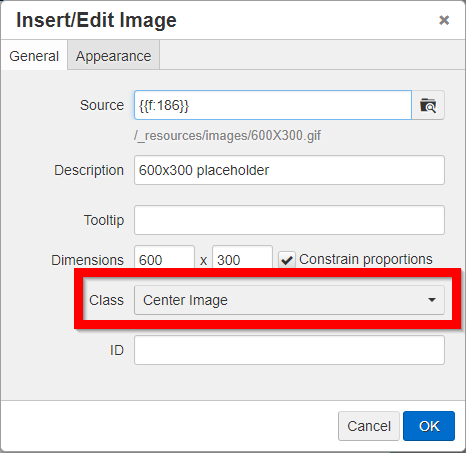Click the Insert/Edit Image dialog title
The image size is (466, 453).
(x=96, y=20)
